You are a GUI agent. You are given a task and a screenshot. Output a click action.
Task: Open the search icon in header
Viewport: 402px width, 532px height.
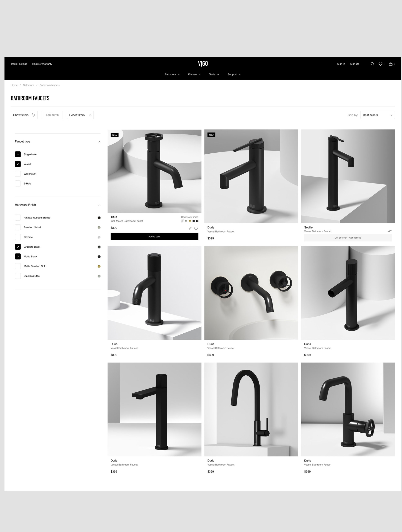372,64
